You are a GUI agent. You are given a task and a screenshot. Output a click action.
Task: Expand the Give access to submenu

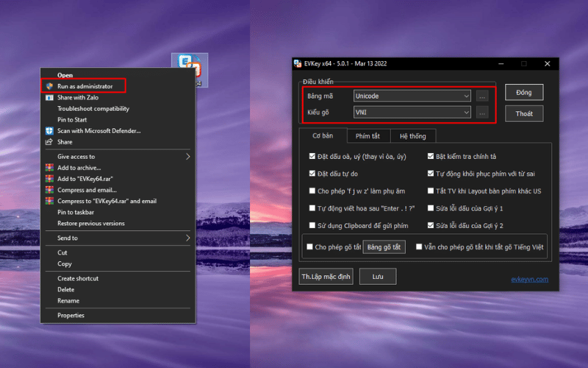118,157
